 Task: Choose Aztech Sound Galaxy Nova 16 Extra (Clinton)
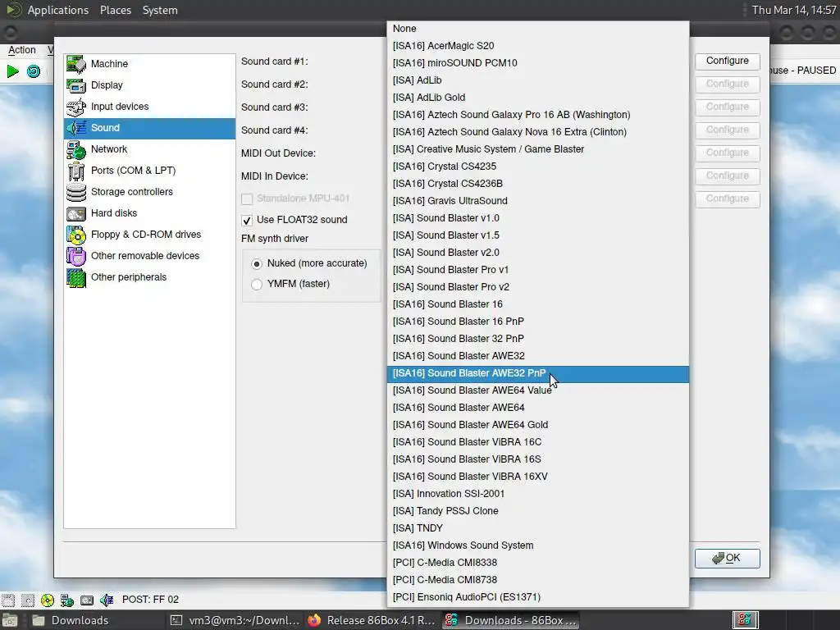(538, 132)
